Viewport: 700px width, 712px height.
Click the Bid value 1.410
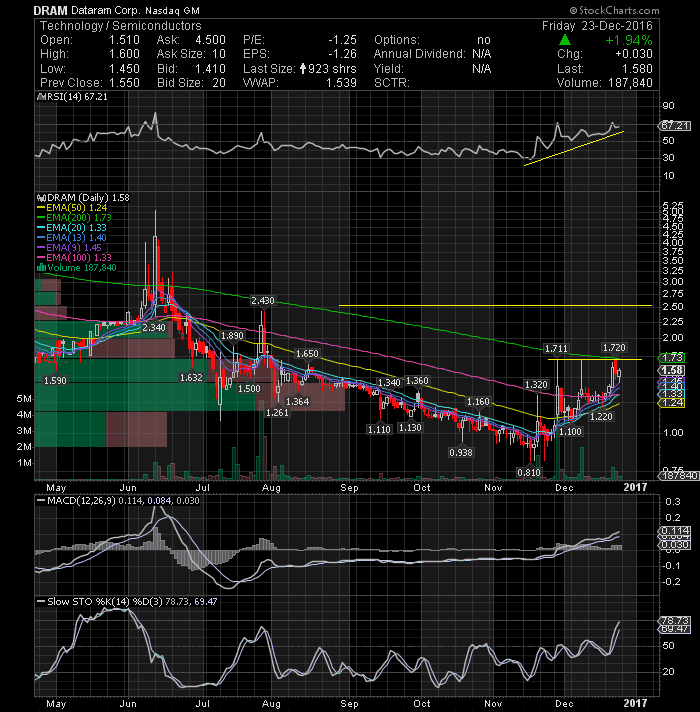click(210, 69)
